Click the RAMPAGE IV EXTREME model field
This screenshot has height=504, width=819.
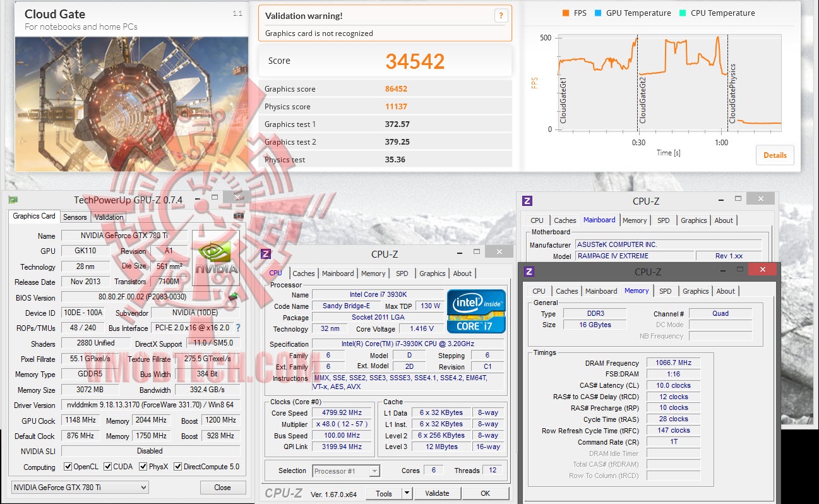[x=635, y=256]
